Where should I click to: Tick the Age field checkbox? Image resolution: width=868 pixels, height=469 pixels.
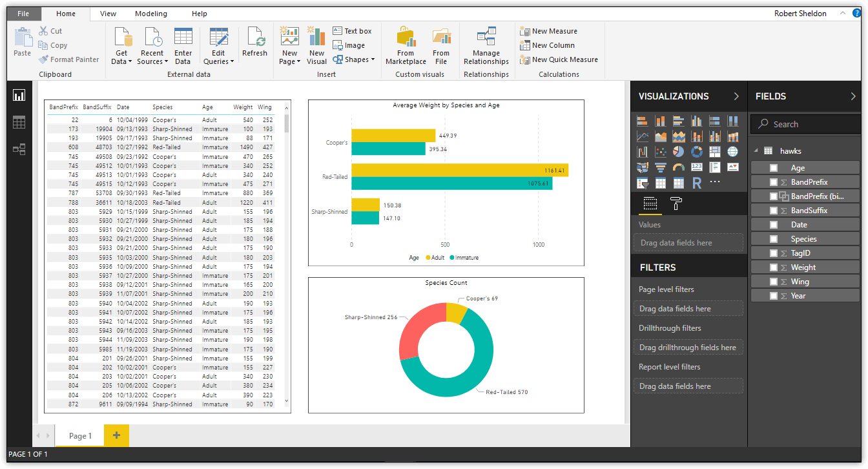(x=774, y=168)
